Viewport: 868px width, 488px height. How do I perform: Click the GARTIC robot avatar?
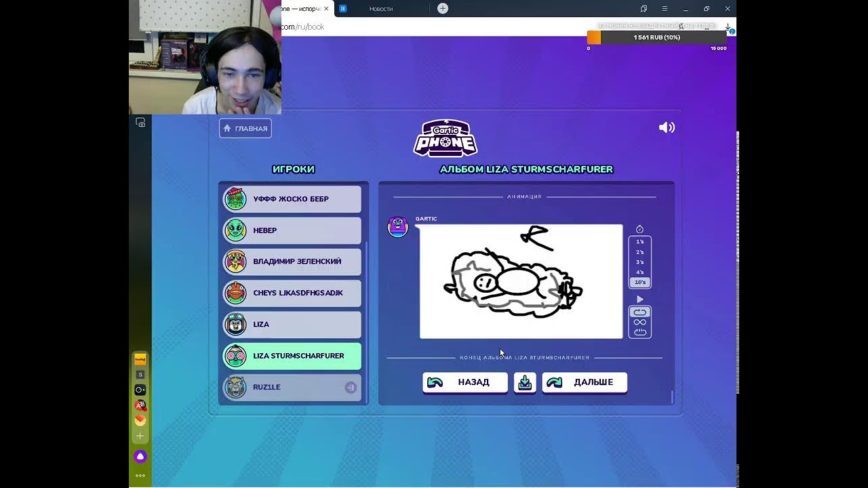coord(397,227)
